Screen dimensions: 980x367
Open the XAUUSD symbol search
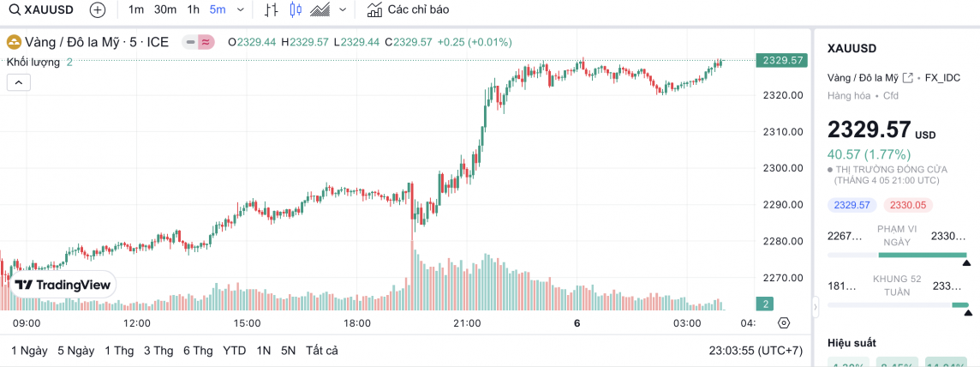(x=43, y=10)
